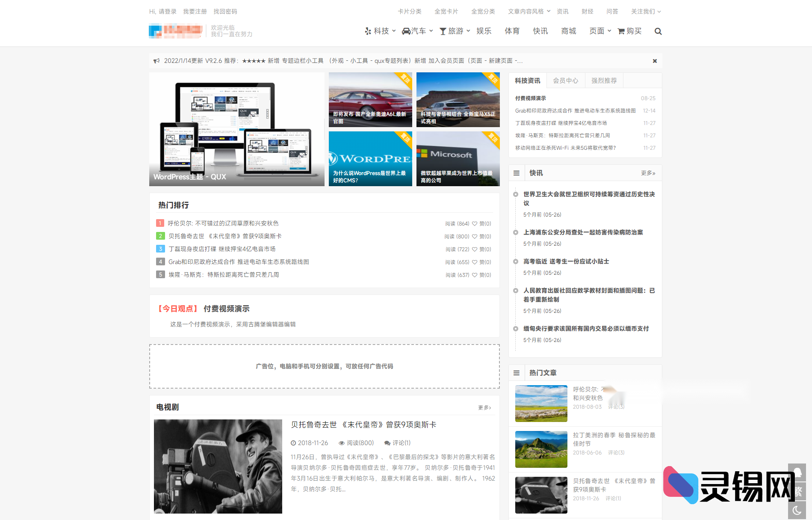
Task: Click the announcement megaphone icon
Action: point(156,60)
